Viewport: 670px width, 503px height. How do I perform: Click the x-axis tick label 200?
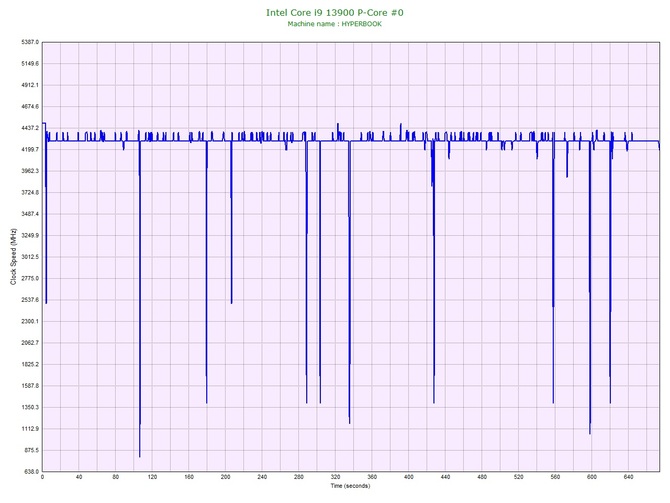225,477
